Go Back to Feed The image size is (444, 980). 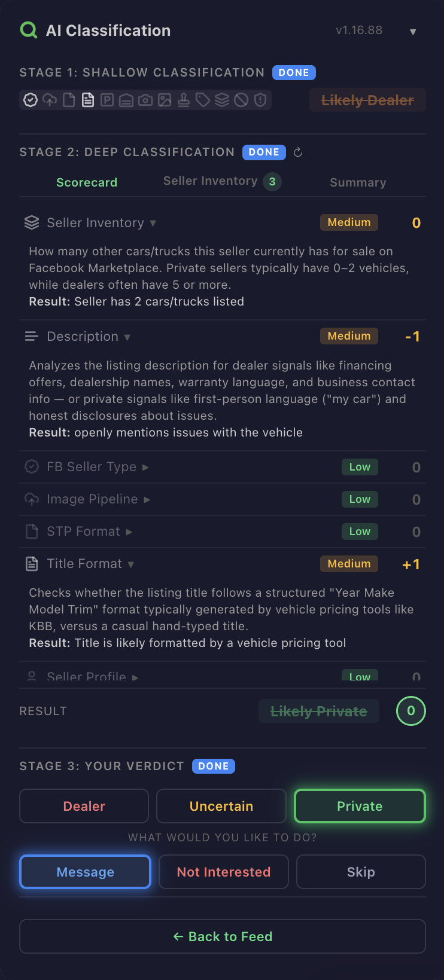[223, 936]
